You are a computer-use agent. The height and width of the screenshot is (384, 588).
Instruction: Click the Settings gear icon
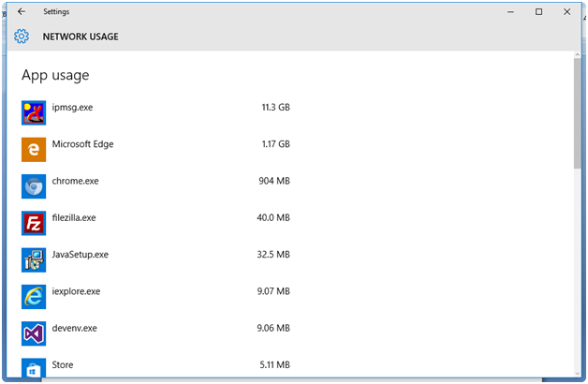[22, 37]
